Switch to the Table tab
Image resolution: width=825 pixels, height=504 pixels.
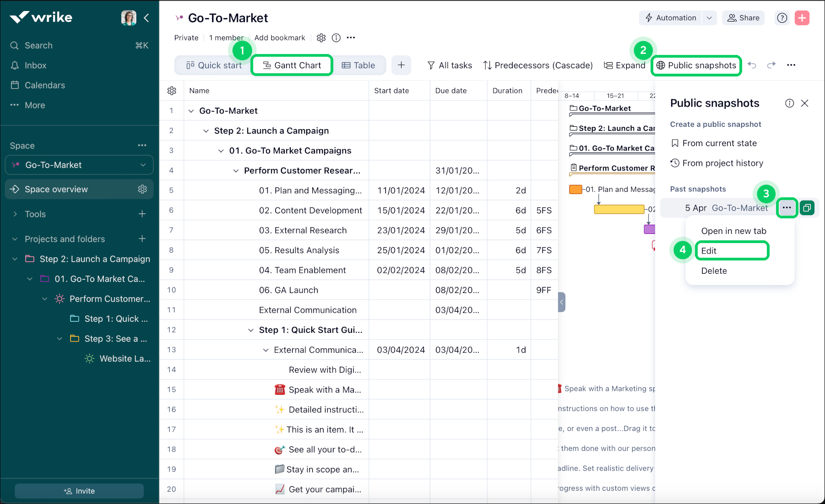358,65
